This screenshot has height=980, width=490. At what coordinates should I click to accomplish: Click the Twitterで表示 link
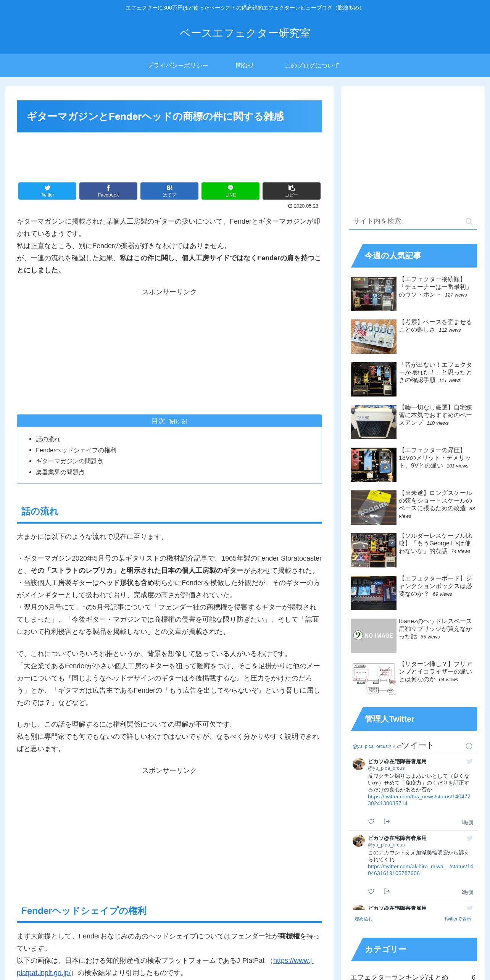pyautogui.click(x=458, y=919)
